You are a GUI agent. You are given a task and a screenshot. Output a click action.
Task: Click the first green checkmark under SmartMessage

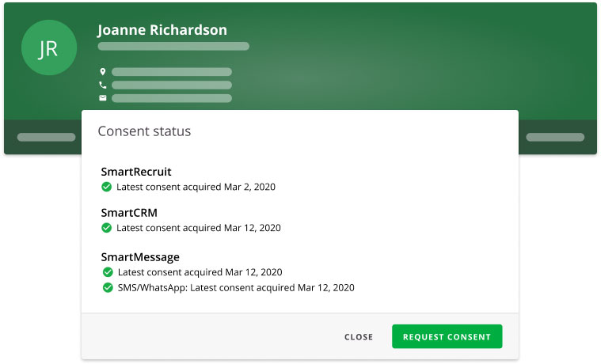(x=107, y=272)
